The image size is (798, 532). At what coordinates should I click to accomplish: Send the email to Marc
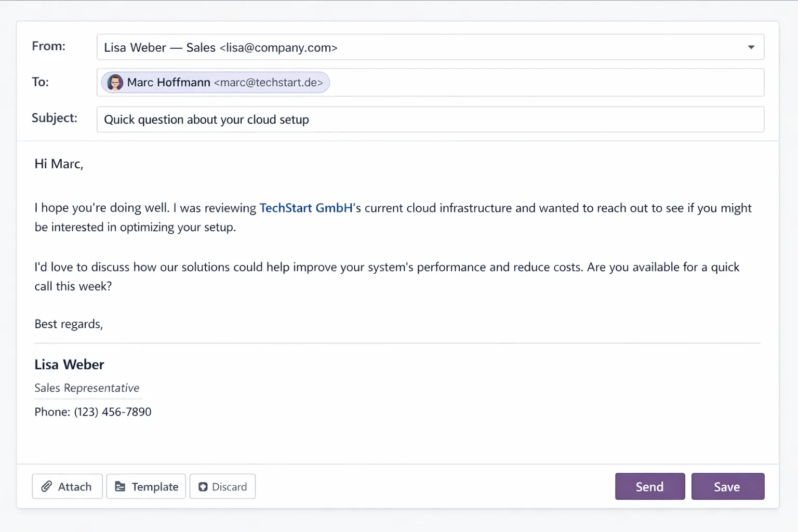pos(649,486)
